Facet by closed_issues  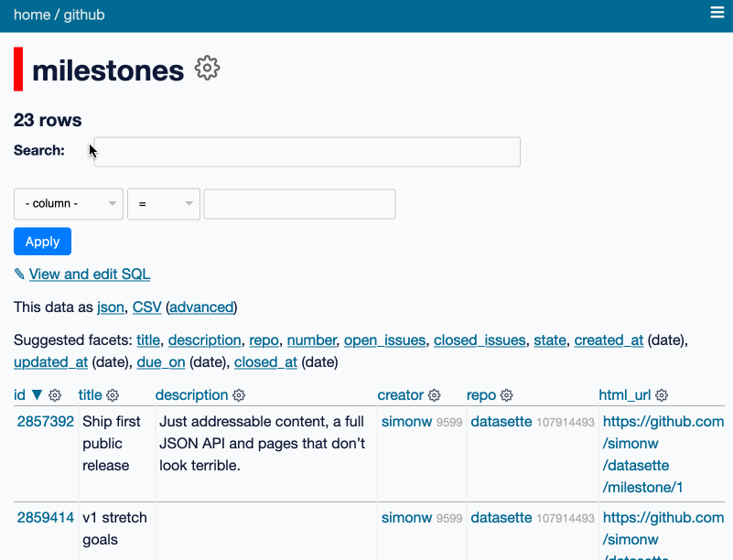(x=480, y=340)
